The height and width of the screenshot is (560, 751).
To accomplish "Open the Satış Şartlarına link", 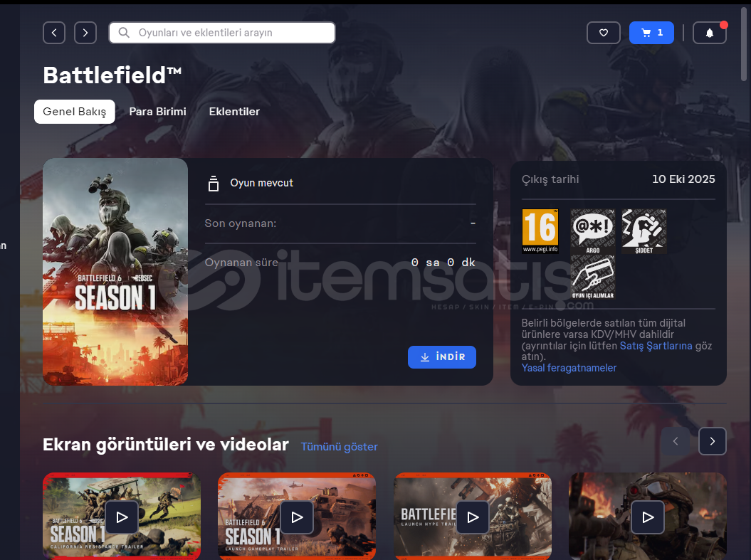I will pyautogui.click(x=656, y=346).
